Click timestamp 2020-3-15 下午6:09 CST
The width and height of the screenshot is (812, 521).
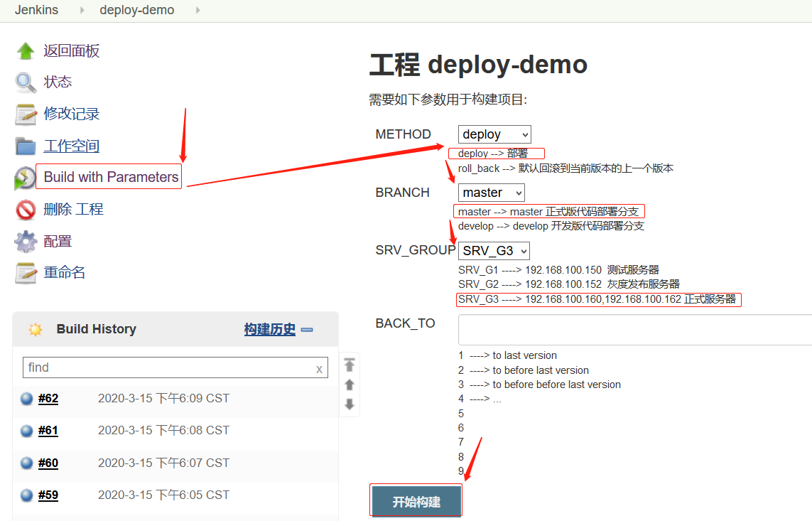click(163, 398)
